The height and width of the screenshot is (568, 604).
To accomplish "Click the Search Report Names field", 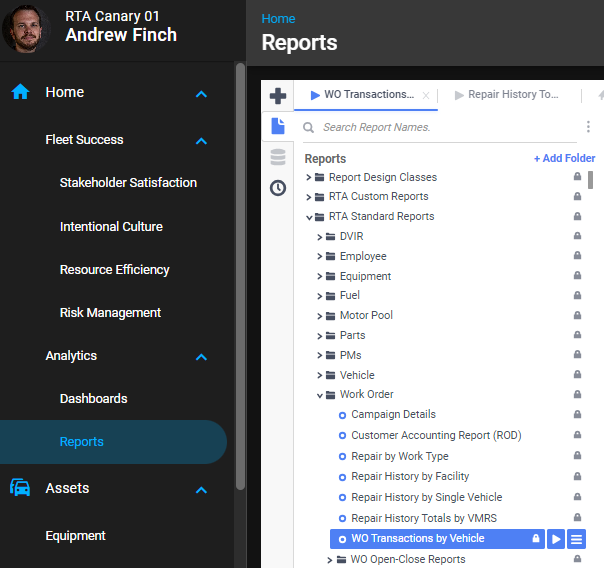I will 440,127.
